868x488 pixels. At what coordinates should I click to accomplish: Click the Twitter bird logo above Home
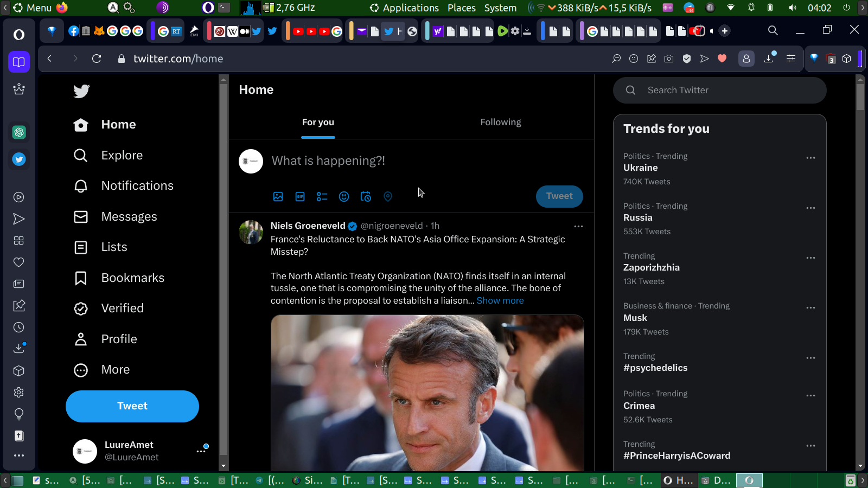[81, 91]
